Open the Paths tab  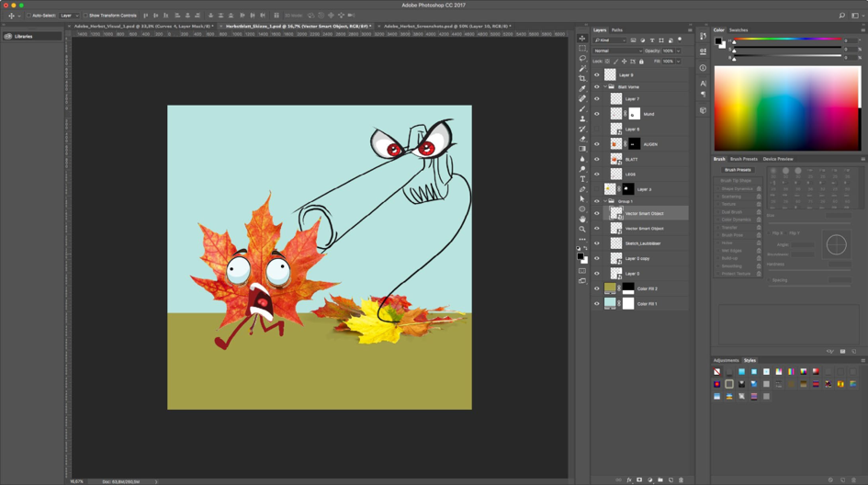(617, 30)
